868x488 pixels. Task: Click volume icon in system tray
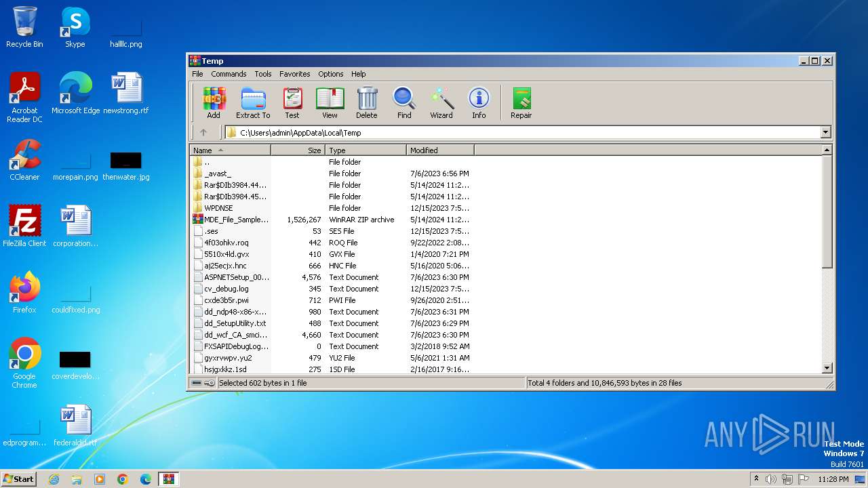tap(771, 479)
